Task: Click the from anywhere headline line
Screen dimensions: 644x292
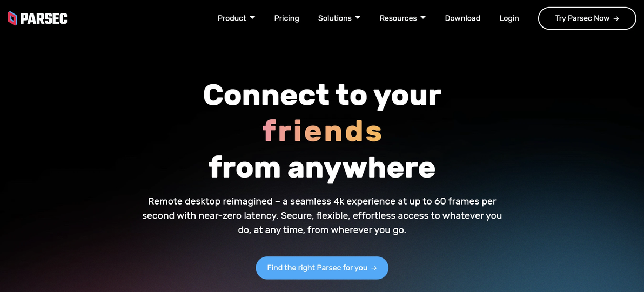Action: (322, 167)
